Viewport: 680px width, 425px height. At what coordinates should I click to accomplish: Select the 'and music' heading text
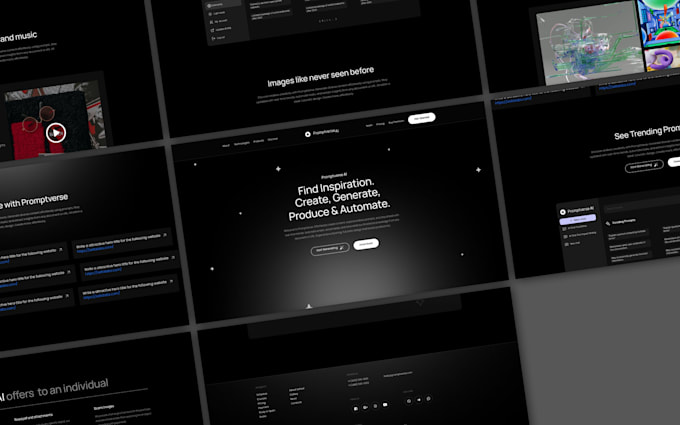click(x=18, y=37)
